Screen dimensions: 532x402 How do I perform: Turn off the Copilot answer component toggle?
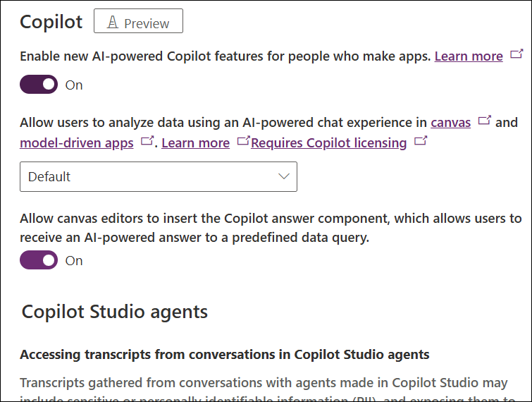(39, 260)
